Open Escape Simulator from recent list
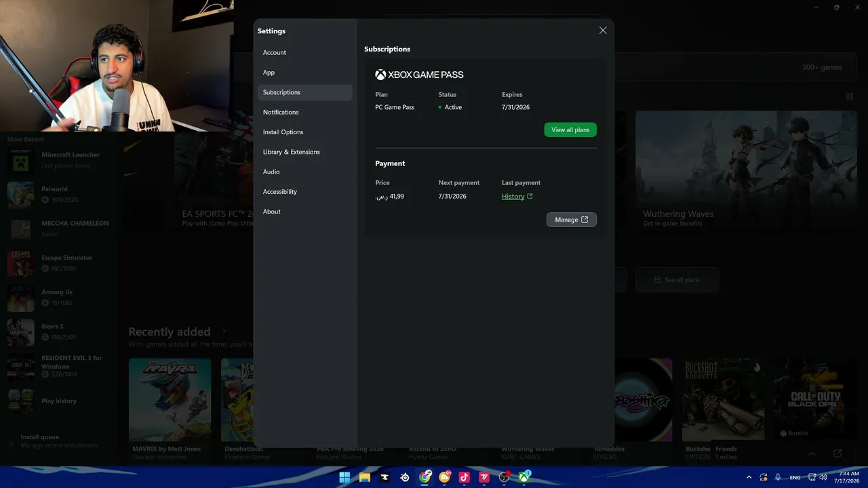 (x=58, y=263)
